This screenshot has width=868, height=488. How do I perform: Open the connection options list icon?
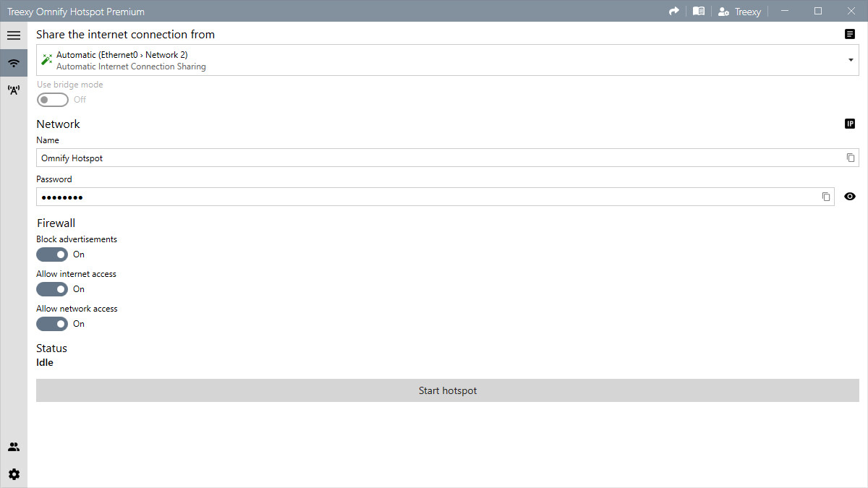(849, 34)
